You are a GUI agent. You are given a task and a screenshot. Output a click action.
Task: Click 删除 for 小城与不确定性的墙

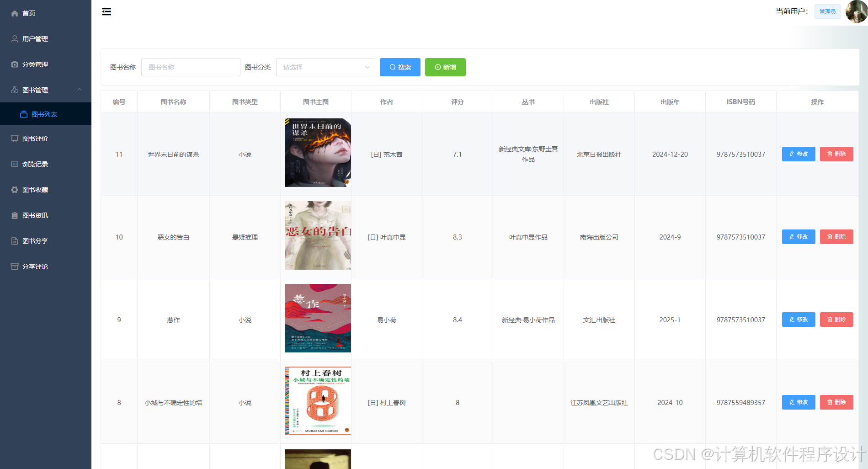tap(836, 402)
